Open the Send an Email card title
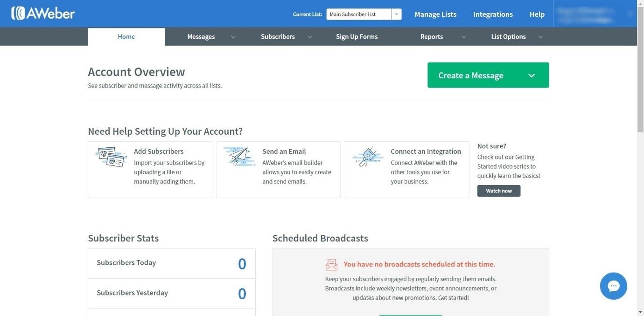The width and height of the screenshot is (644, 316). click(x=284, y=151)
